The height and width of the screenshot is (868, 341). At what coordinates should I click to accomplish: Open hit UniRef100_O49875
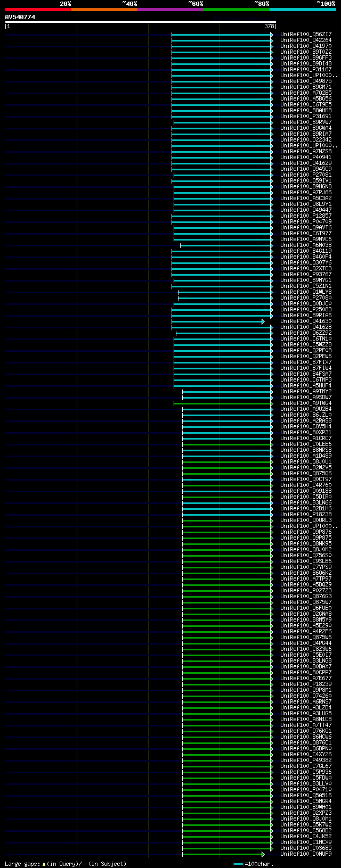point(306,81)
